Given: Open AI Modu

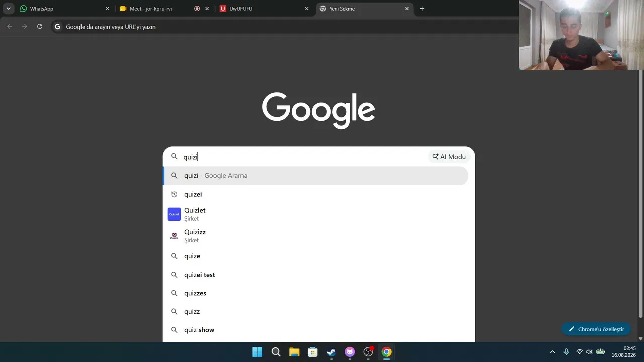Looking at the screenshot, I should tap(449, 157).
